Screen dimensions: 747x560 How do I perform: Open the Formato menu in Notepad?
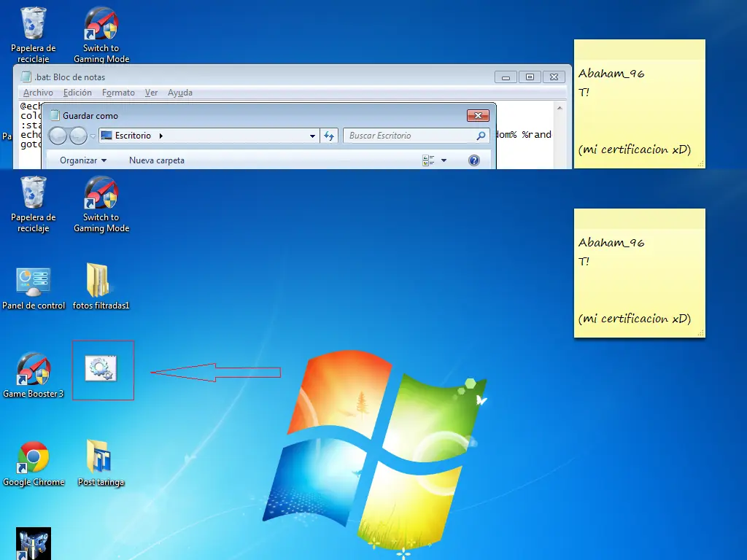pos(118,93)
